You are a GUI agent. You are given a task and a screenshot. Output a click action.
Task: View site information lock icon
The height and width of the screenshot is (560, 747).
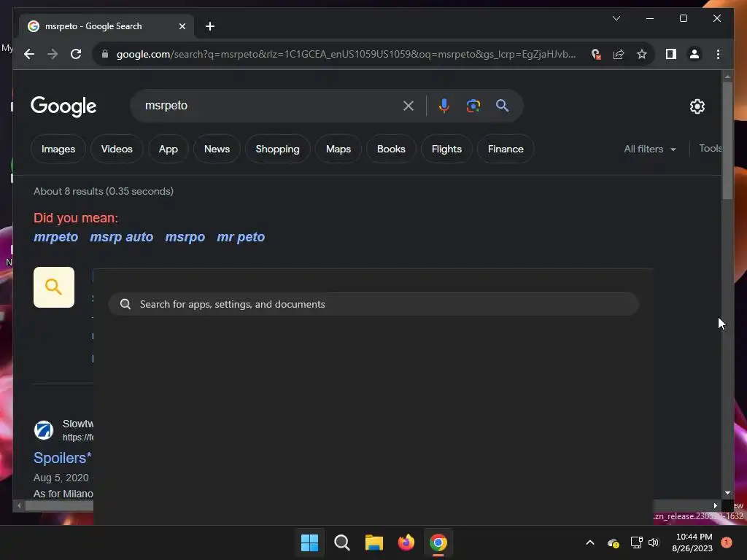[x=105, y=54]
